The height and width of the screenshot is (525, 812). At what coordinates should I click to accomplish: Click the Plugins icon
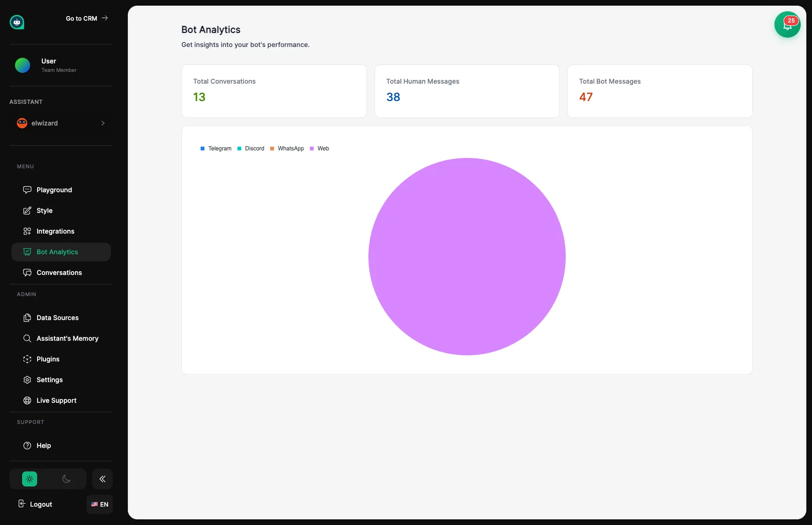click(27, 359)
